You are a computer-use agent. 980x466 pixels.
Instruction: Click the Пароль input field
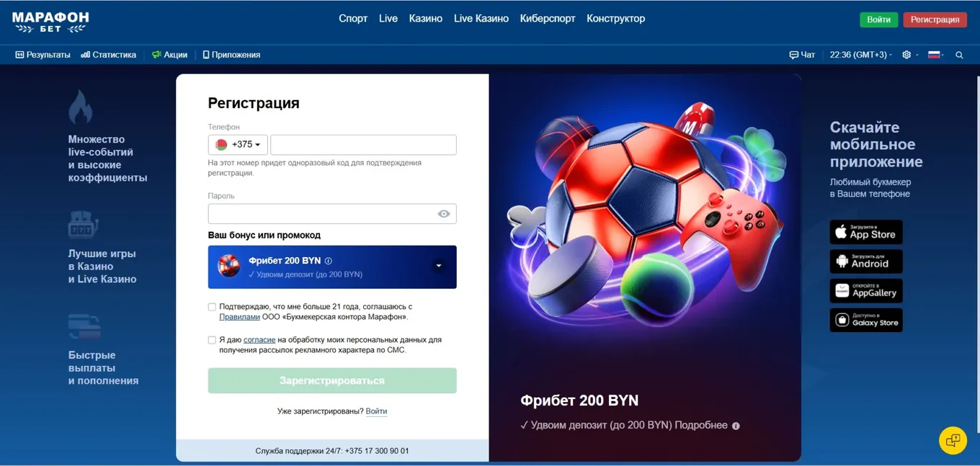point(332,214)
